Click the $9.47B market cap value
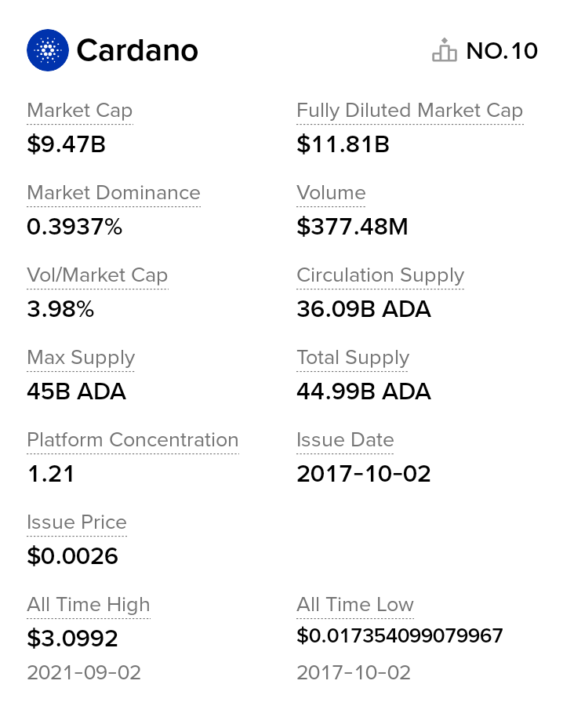Viewport: 563px width, 728px height. click(66, 144)
